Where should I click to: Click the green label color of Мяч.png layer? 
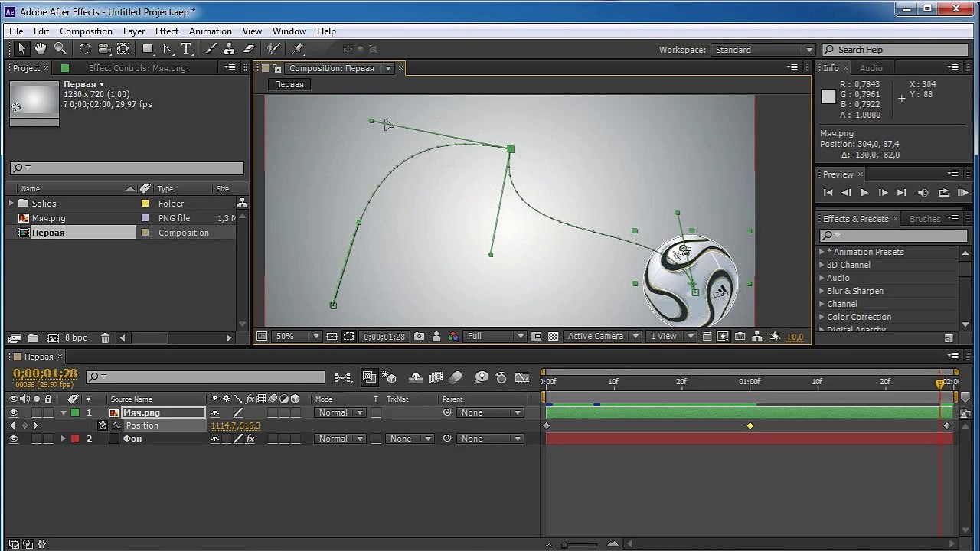click(75, 412)
